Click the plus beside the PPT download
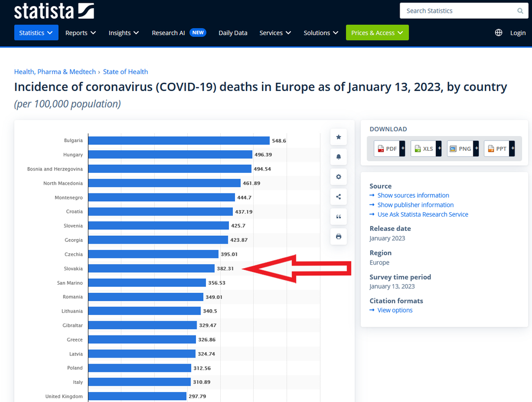The width and height of the screenshot is (532, 402). point(512,149)
